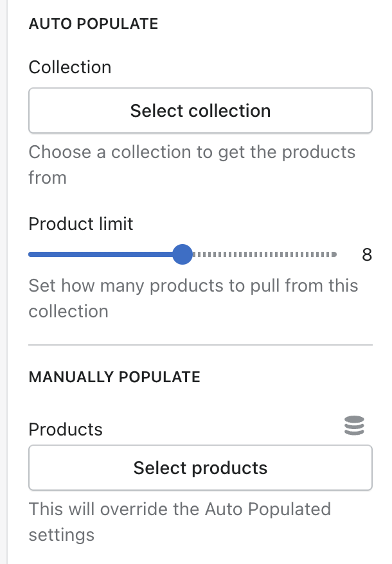Click the Select collection button
Viewport: 392px width, 564px height.
(200, 110)
